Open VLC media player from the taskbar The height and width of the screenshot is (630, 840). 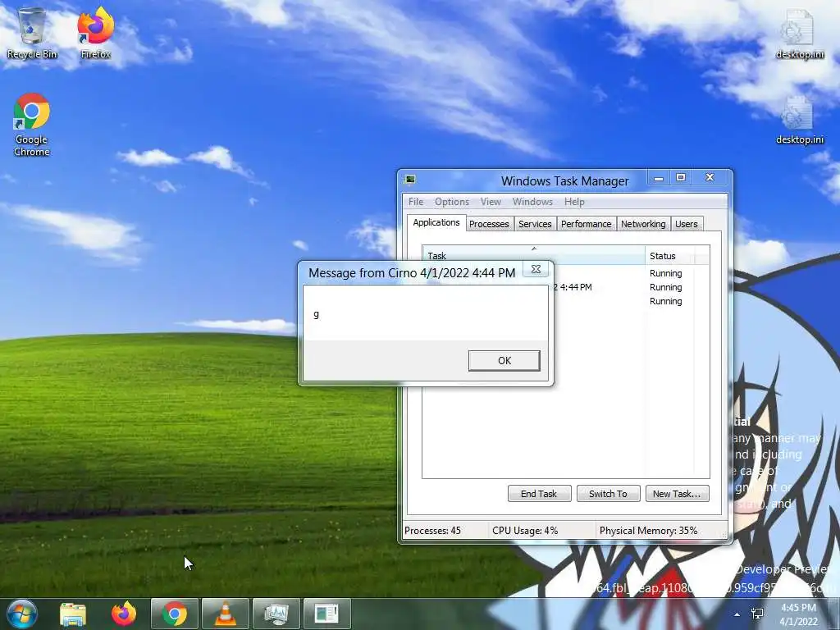226,614
